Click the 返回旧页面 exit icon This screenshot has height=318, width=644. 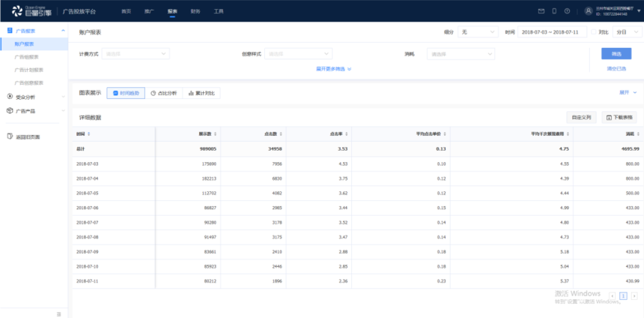tap(10, 136)
